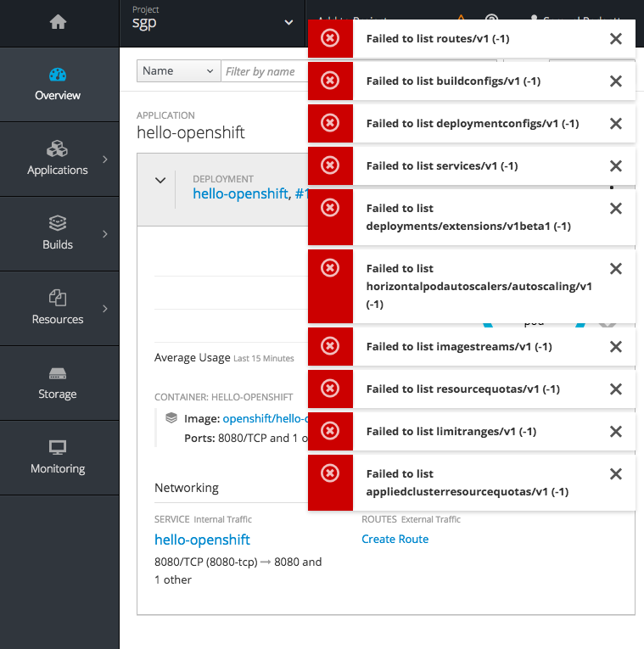Select Builds in the sidebar
The image size is (644, 649).
(59, 234)
